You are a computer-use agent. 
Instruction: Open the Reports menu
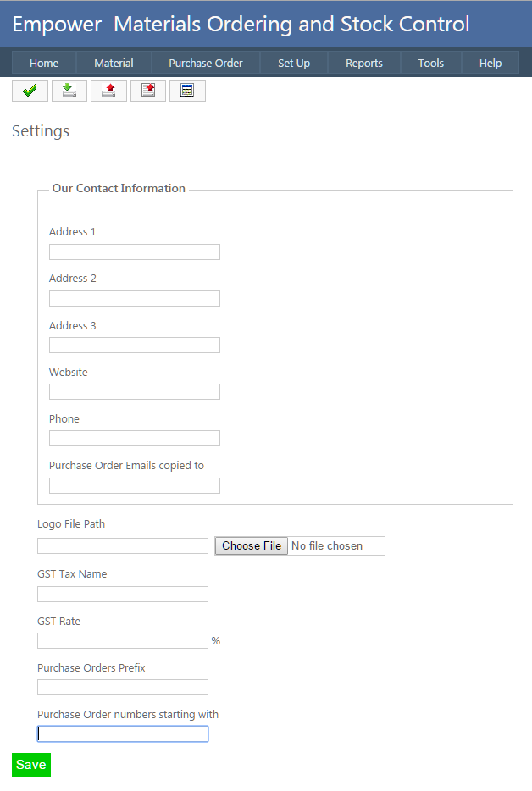pos(364,63)
